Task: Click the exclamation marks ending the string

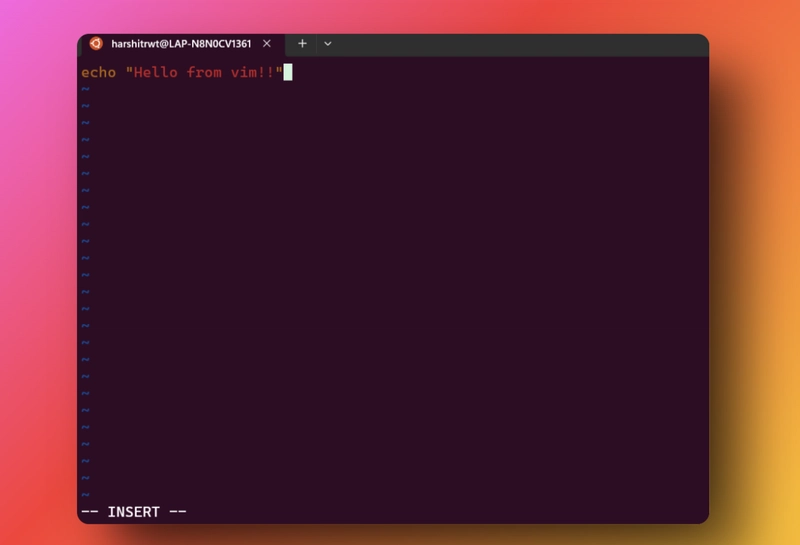Action: coord(266,72)
